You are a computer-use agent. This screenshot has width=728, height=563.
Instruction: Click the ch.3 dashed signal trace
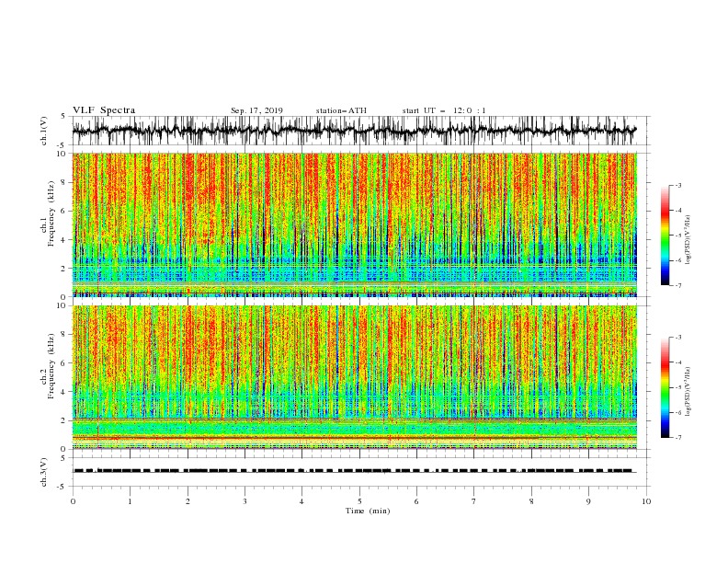353,471
